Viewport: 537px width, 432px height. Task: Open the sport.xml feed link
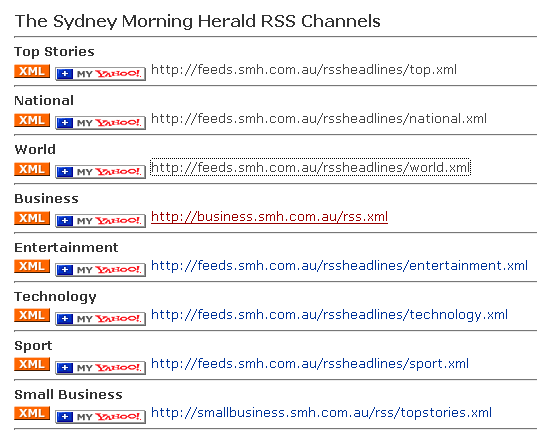(x=310, y=364)
